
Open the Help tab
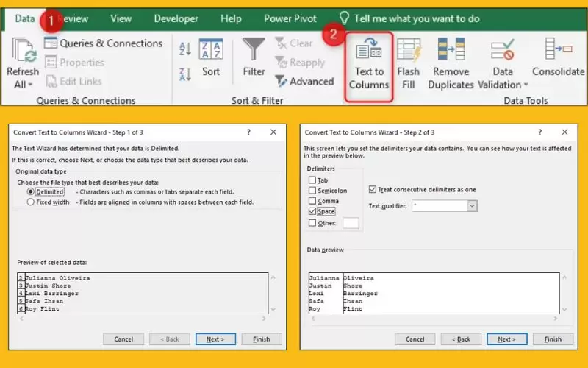[231, 18]
